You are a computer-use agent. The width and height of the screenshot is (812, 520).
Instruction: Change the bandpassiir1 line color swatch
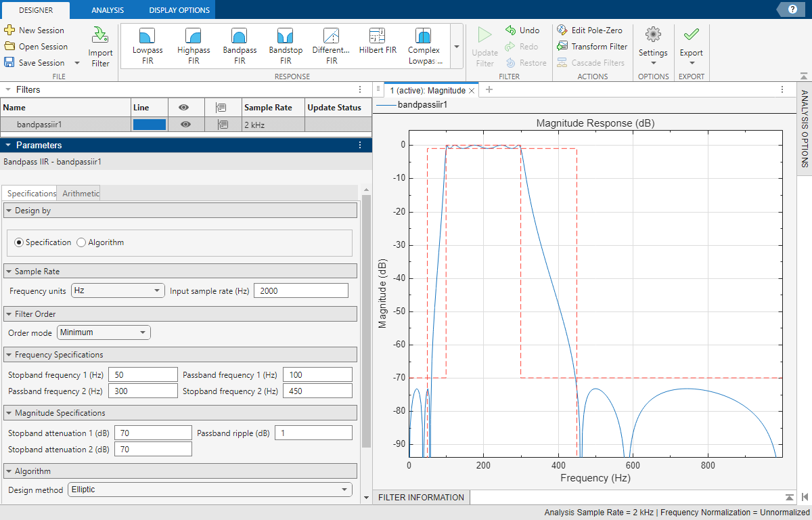[x=148, y=124]
